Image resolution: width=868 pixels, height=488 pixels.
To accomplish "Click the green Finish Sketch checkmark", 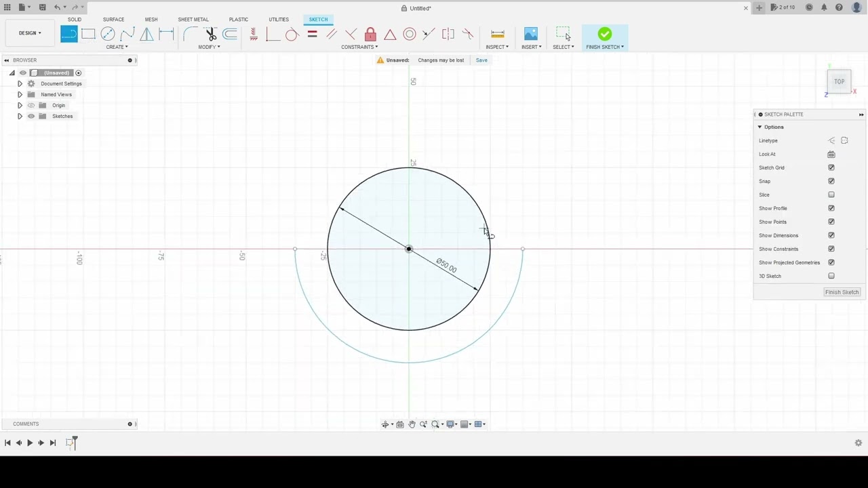I will (x=605, y=34).
